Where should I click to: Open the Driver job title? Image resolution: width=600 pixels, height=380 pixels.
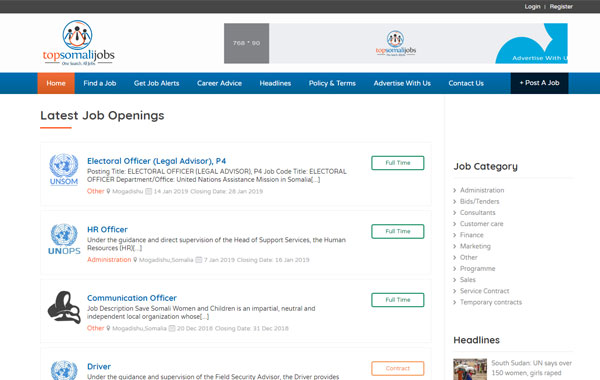pos(99,367)
